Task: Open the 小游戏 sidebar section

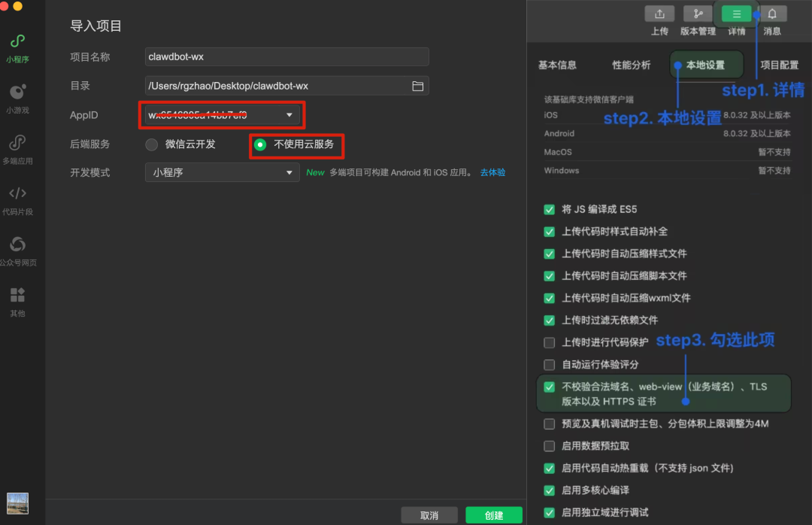Action: [17, 99]
